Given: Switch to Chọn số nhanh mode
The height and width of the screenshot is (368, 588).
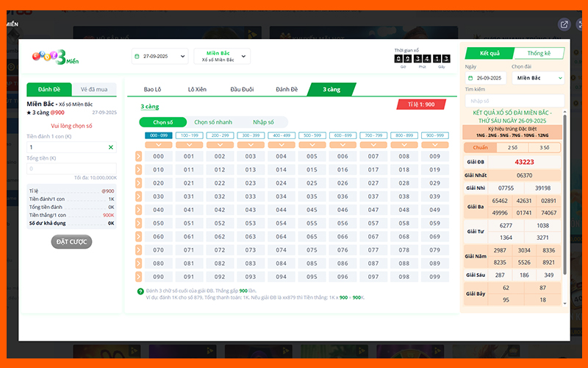Looking at the screenshot, I should click(x=213, y=122).
